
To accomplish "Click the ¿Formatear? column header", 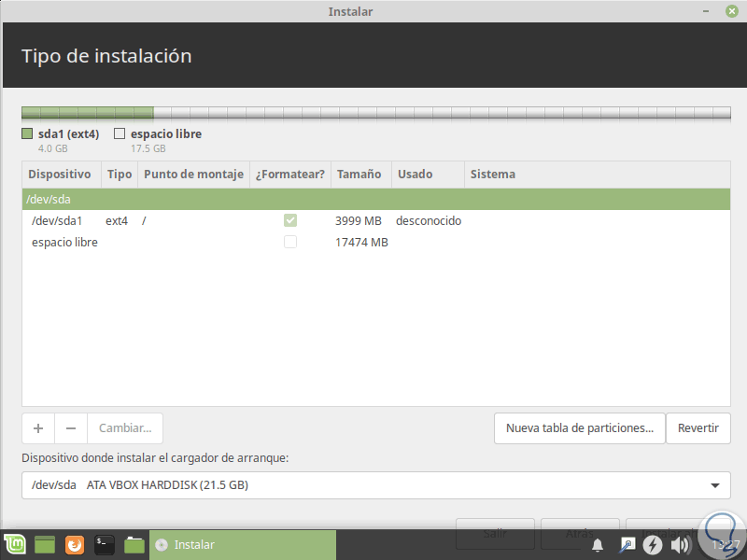I will point(290,175).
